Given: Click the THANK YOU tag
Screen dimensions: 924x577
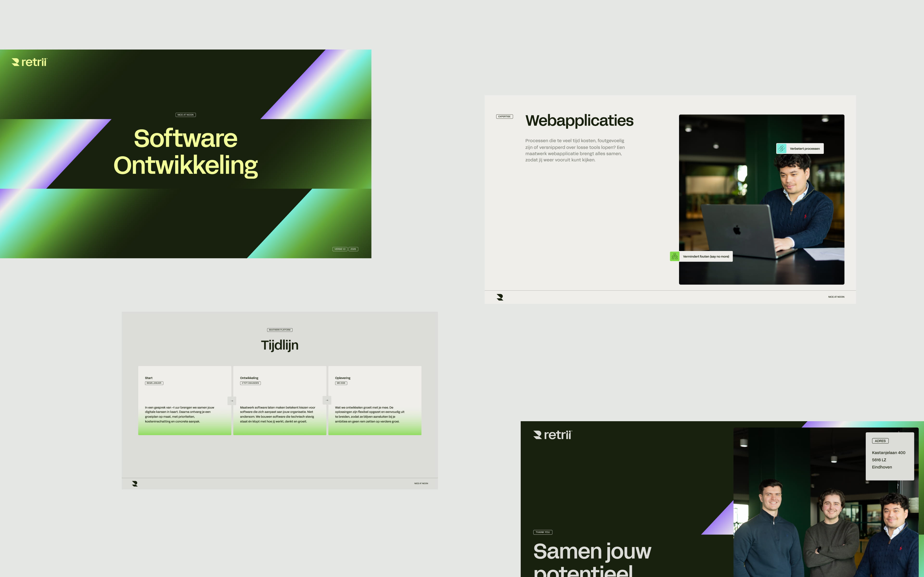Looking at the screenshot, I should [x=543, y=532].
